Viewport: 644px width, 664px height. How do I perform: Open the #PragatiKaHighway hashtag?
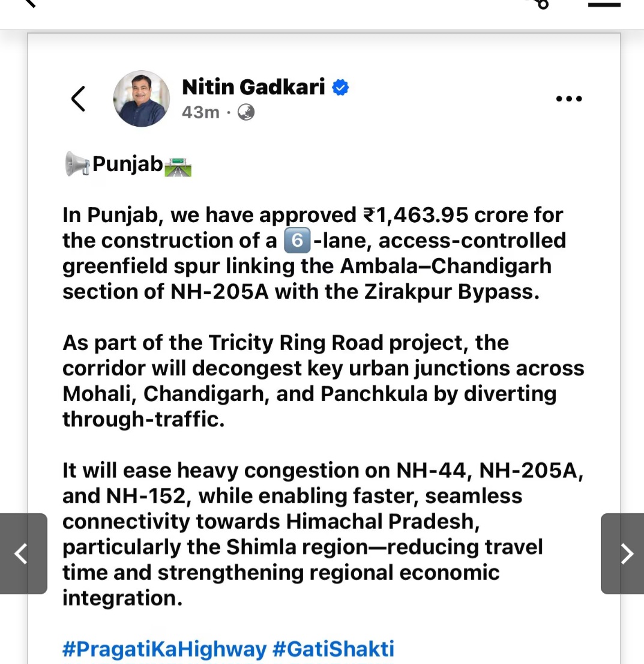click(164, 649)
